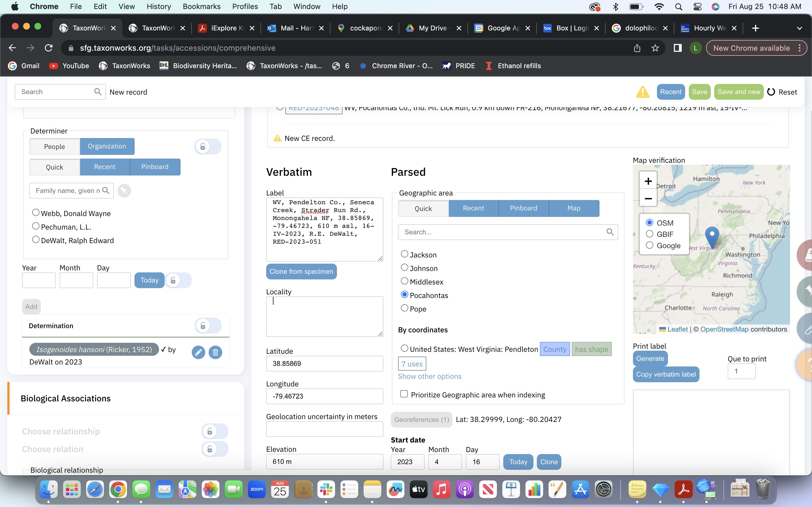Screen dimensions: 812x507
Task: Toggle the Determiner lock switch
Action: point(208,146)
